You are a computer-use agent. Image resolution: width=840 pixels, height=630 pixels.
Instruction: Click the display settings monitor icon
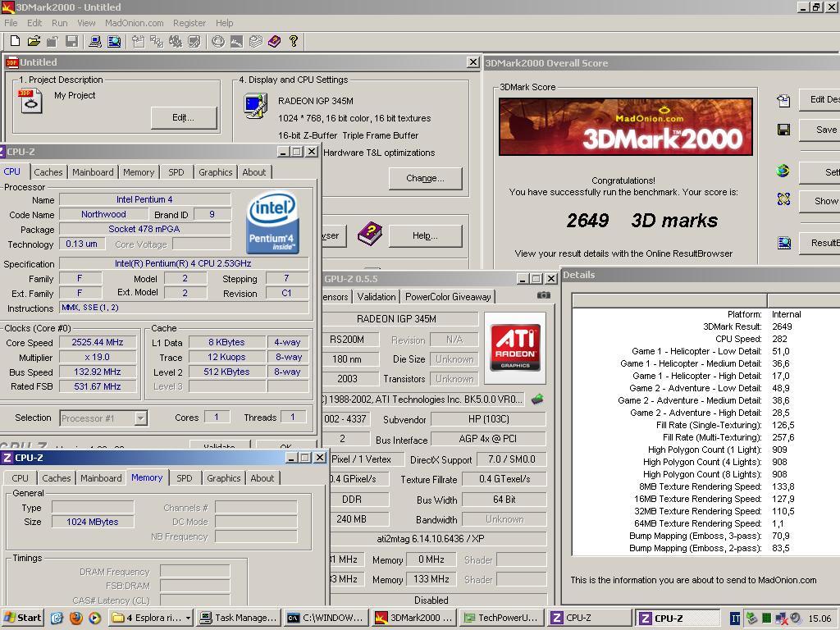pyautogui.click(x=256, y=106)
